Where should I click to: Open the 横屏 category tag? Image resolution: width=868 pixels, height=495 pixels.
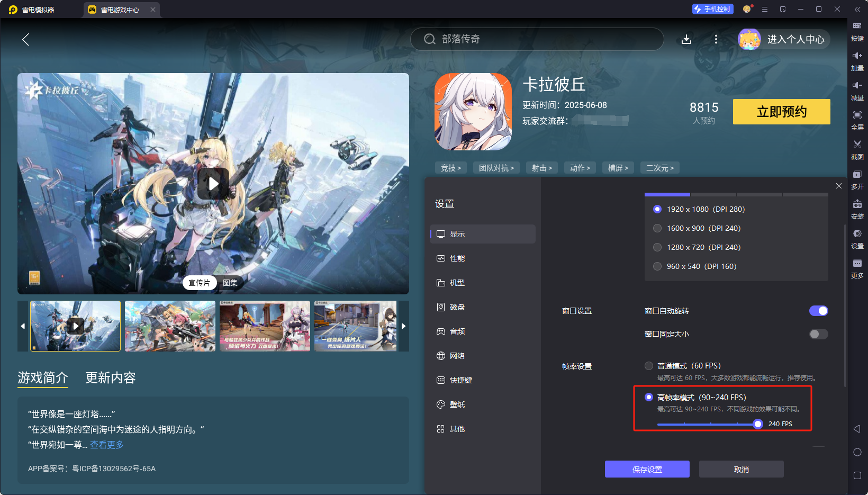pos(618,168)
